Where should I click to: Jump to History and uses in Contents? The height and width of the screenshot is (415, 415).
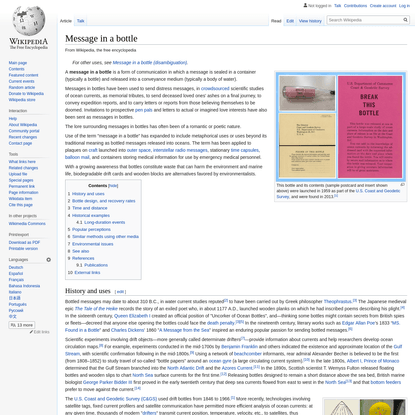pyautogui.click(x=88, y=194)
